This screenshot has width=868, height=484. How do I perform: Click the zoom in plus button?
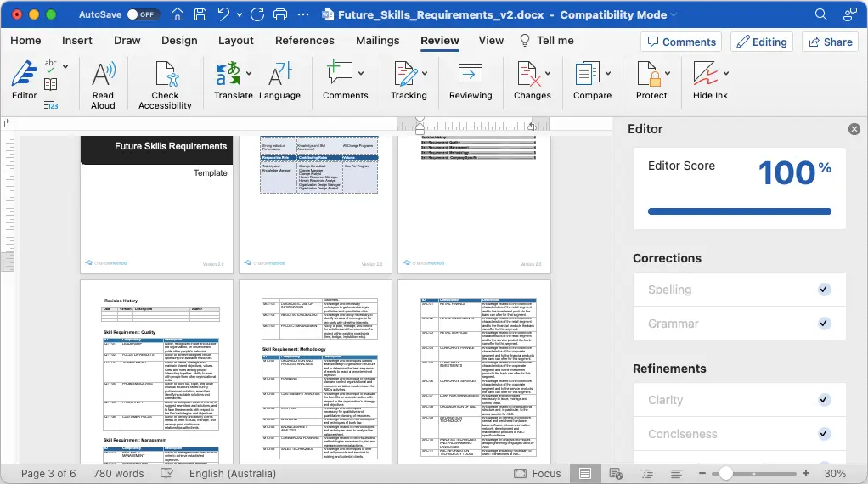click(806, 474)
